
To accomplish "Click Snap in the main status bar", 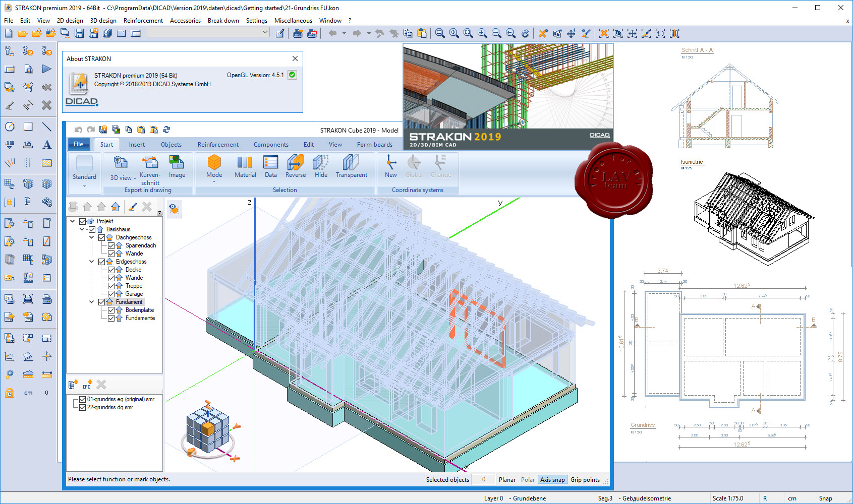I will 826,498.
